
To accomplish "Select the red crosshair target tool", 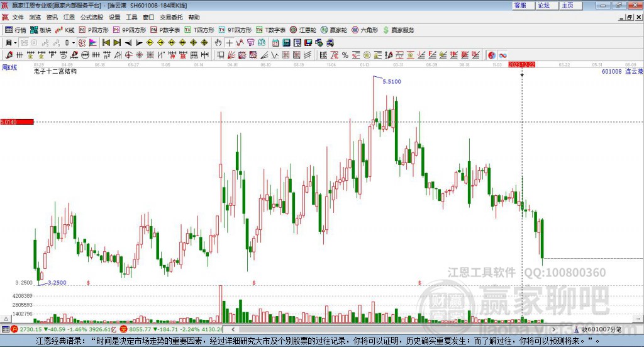I will point(128,55).
